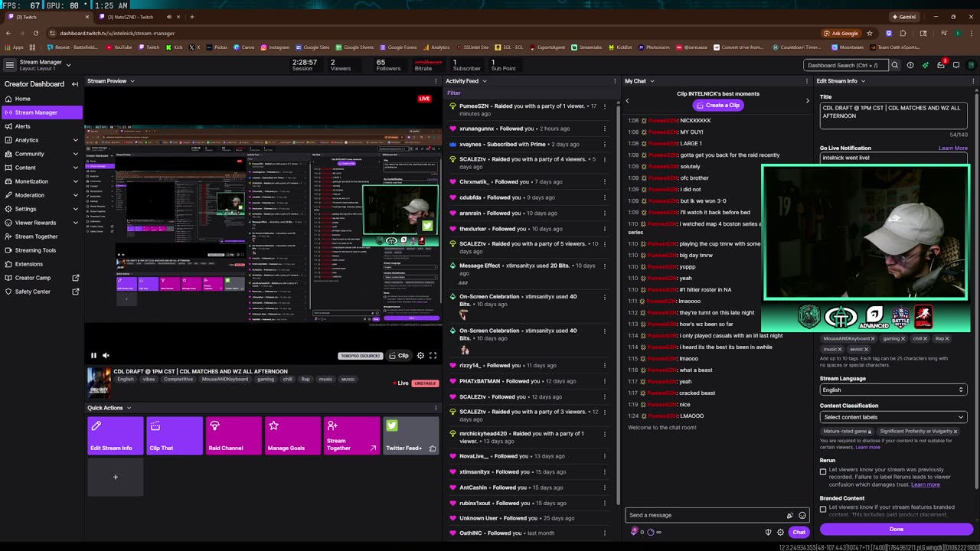The image size is (980, 551).
Task: Remove the MouseANDKeyboard tag
Action: pyautogui.click(x=873, y=338)
